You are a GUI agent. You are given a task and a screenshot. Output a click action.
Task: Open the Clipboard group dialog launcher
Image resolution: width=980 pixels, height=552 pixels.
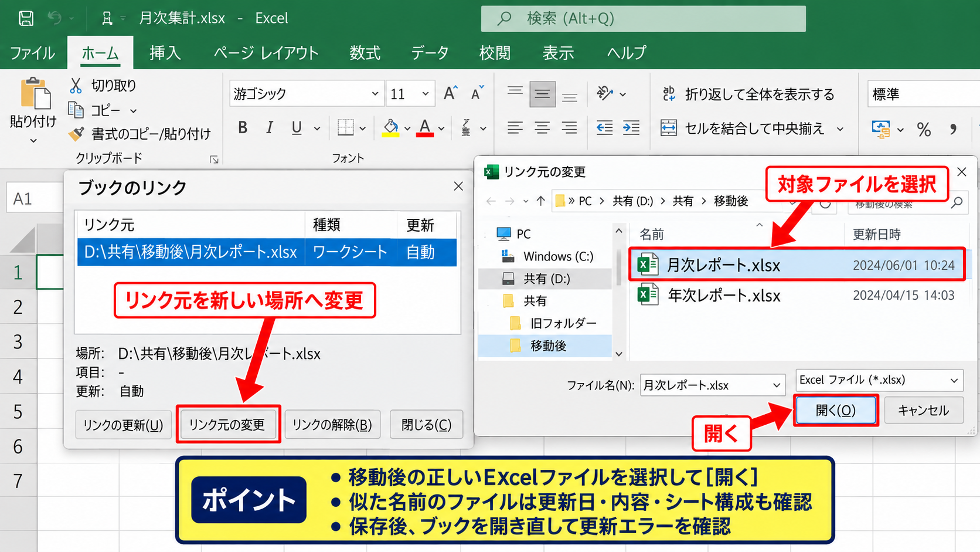(x=215, y=160)
